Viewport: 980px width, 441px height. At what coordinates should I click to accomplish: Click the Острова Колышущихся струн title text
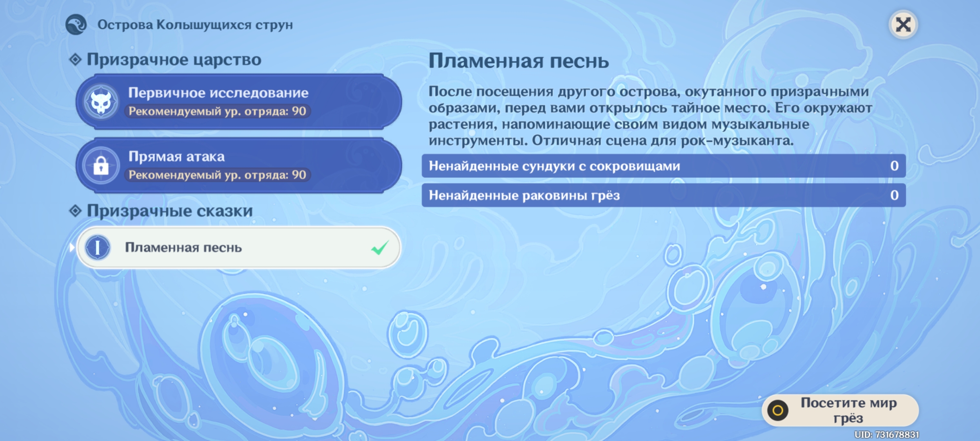point(195,25)
